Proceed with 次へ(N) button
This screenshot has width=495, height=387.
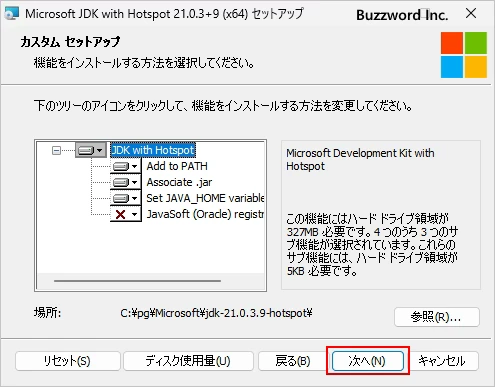click(x=368, y=361)
